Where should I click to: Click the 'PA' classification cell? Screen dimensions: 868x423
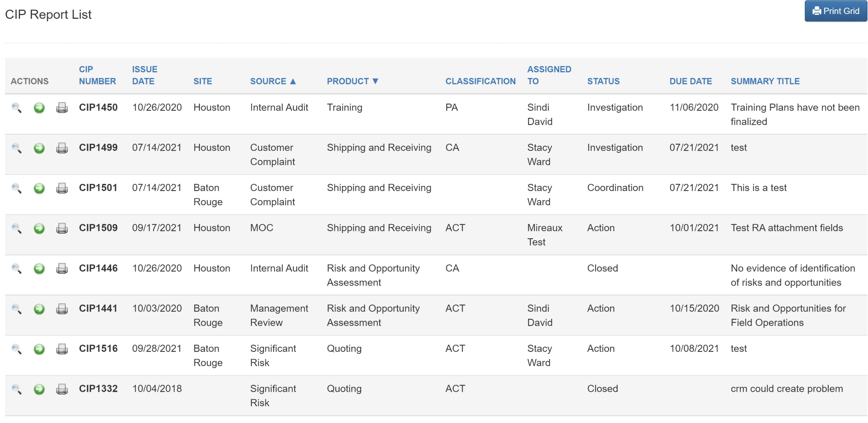(451, 107)
